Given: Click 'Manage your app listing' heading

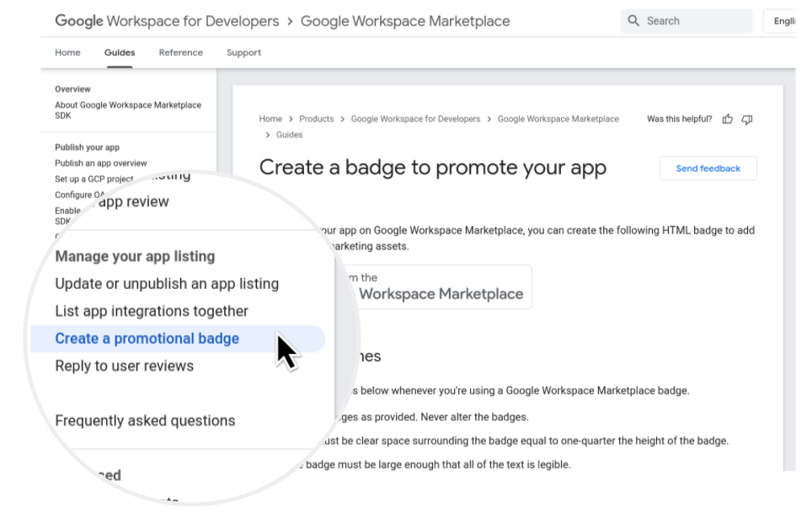Looking at the screenshot, I should (135, 256).
